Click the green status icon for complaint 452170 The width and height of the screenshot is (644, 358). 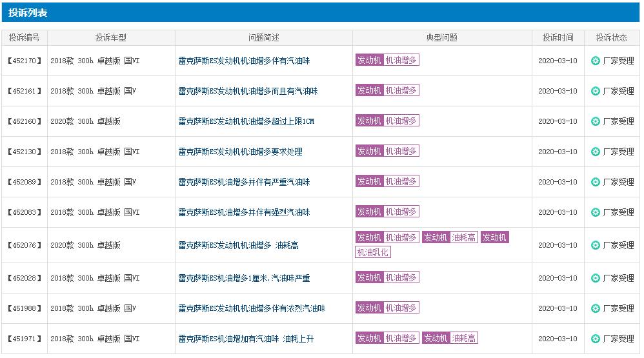596,61
